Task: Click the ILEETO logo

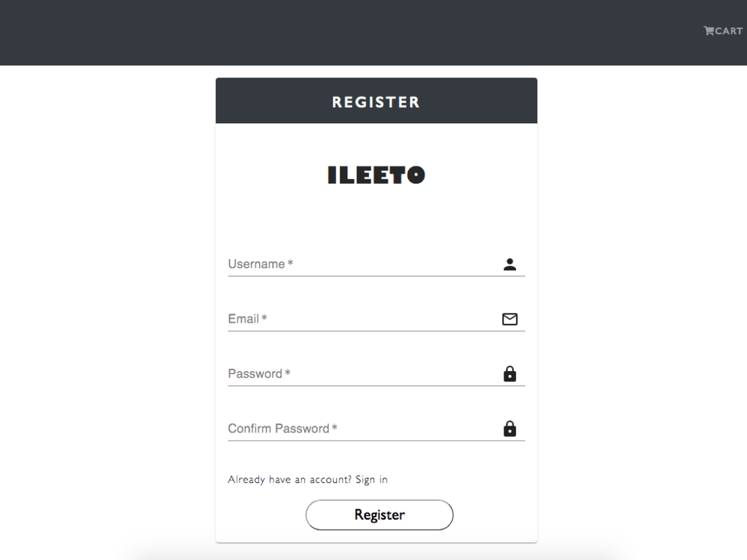Action: tap(376, 174)
